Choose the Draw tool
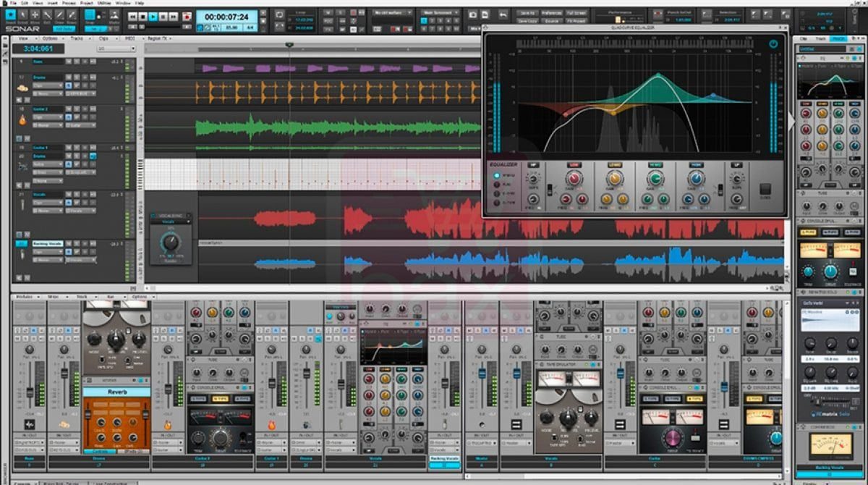868x485 pixels. (59, 14)
